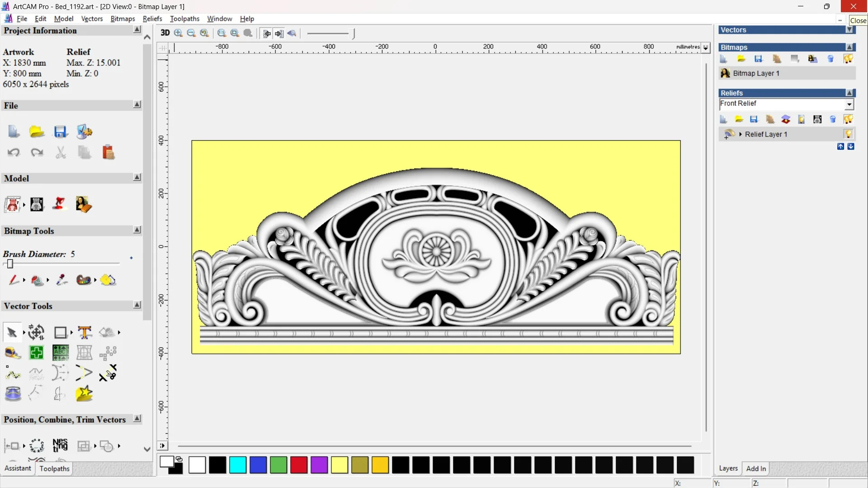The width and height of the screenshot is (868, 488).
Task: Expand the Vectors panel
Action: click(x=849, y=30)
